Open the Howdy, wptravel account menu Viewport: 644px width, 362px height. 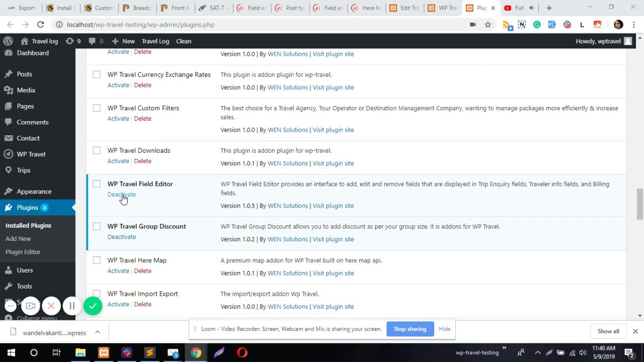604,41
